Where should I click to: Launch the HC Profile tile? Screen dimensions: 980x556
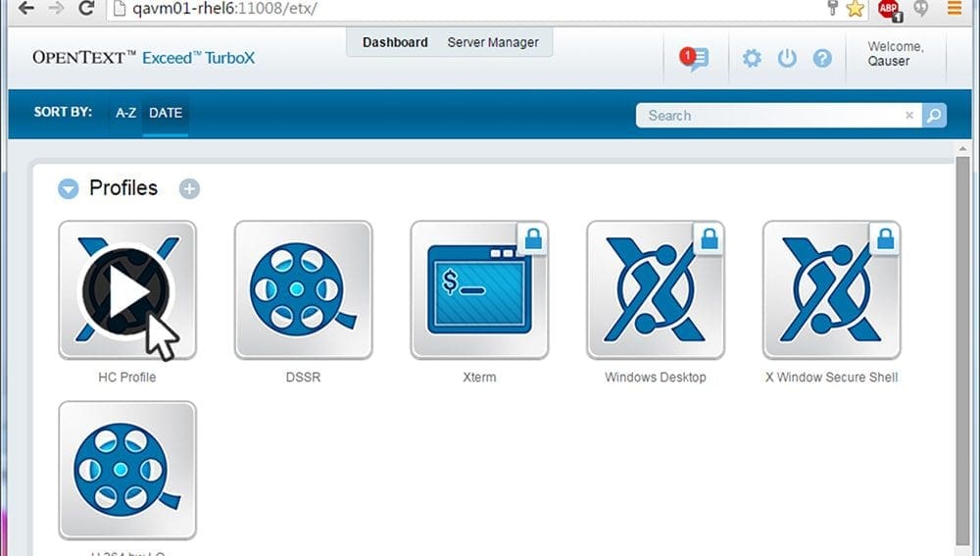pyautogui.click(x=126, y=289)
